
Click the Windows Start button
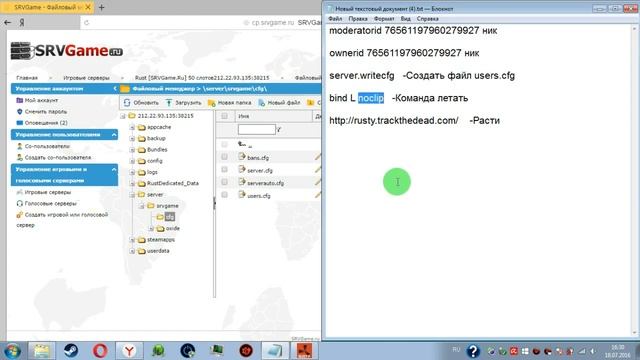[12, 351]
